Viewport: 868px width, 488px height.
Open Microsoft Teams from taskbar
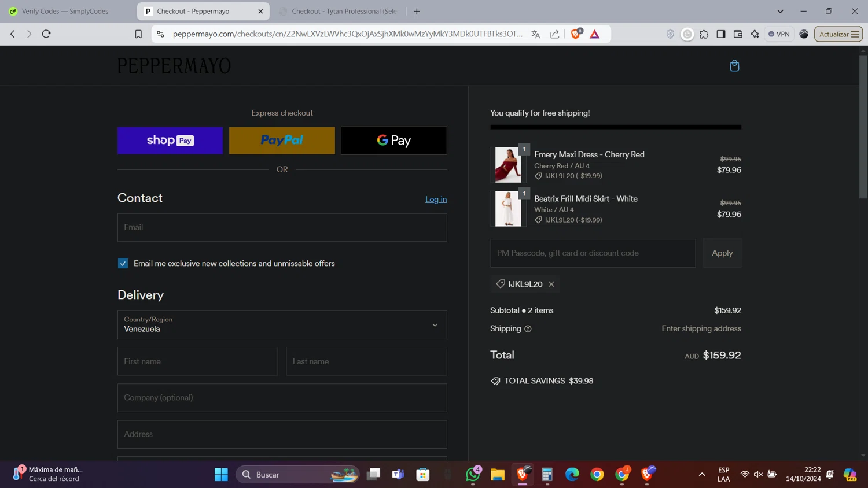click(398, 475)
